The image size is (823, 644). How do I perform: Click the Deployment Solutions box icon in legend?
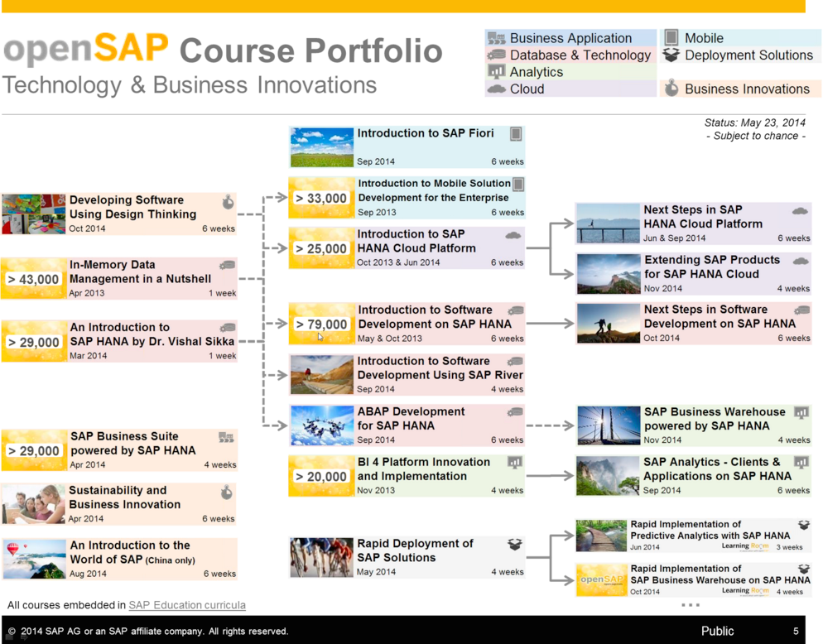[671, 55]
